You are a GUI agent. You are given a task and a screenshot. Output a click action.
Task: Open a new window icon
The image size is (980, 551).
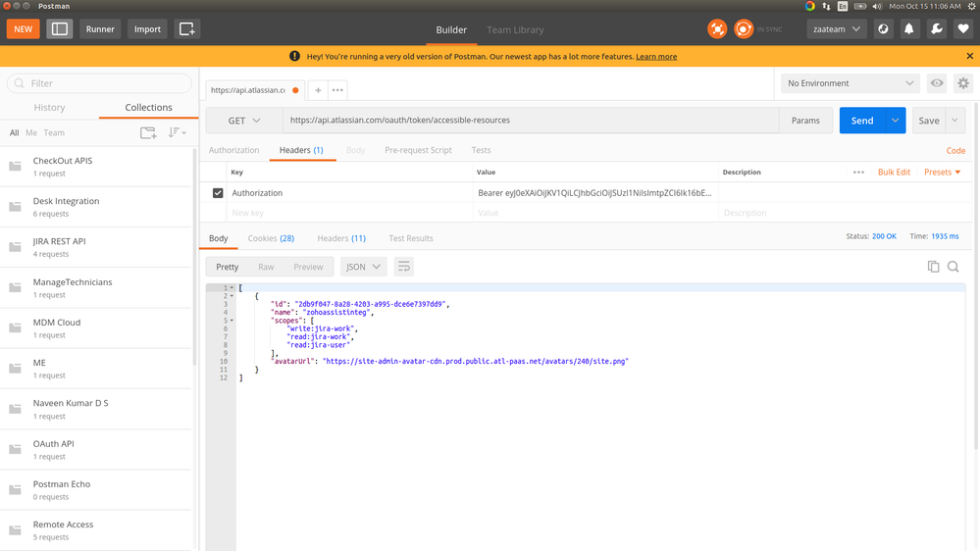(x=186, y=29)
